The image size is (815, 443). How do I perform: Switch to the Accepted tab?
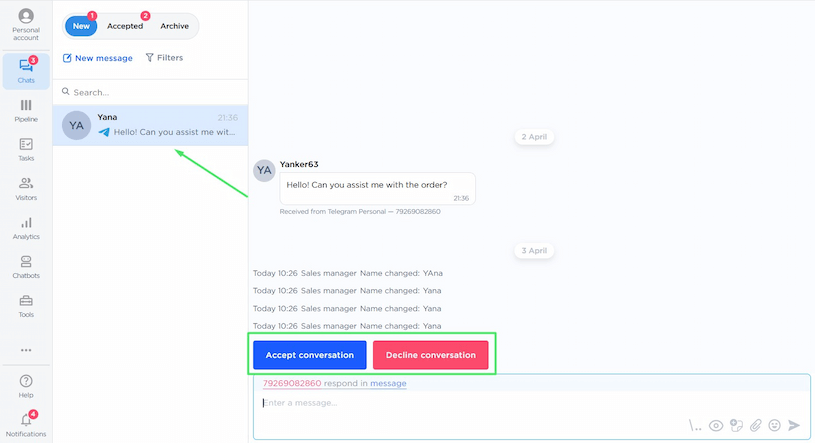coord(125,26)
